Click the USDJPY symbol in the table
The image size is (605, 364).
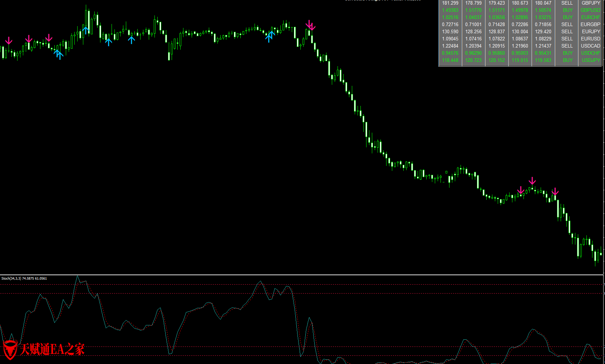coord(591,60)
